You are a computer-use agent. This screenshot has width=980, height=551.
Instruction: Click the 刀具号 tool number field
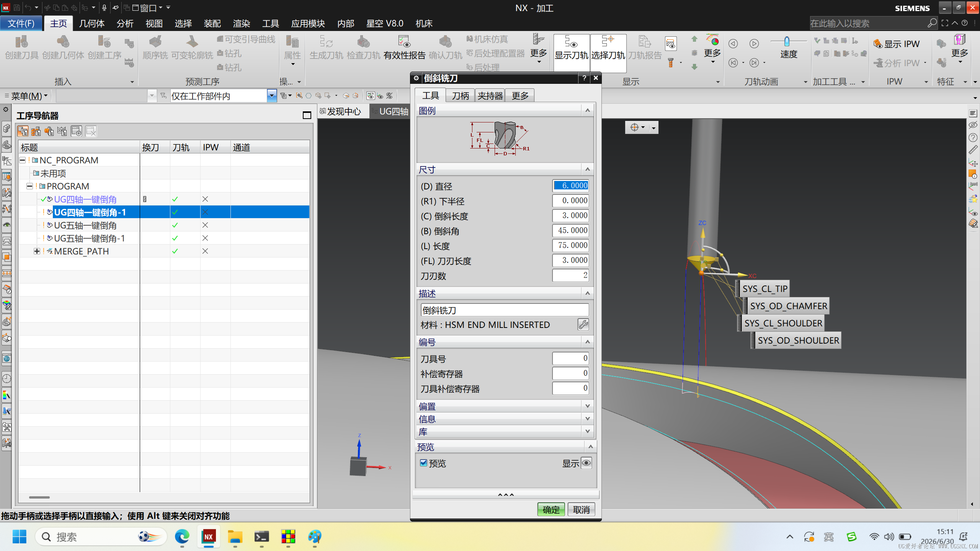[570, 358]
